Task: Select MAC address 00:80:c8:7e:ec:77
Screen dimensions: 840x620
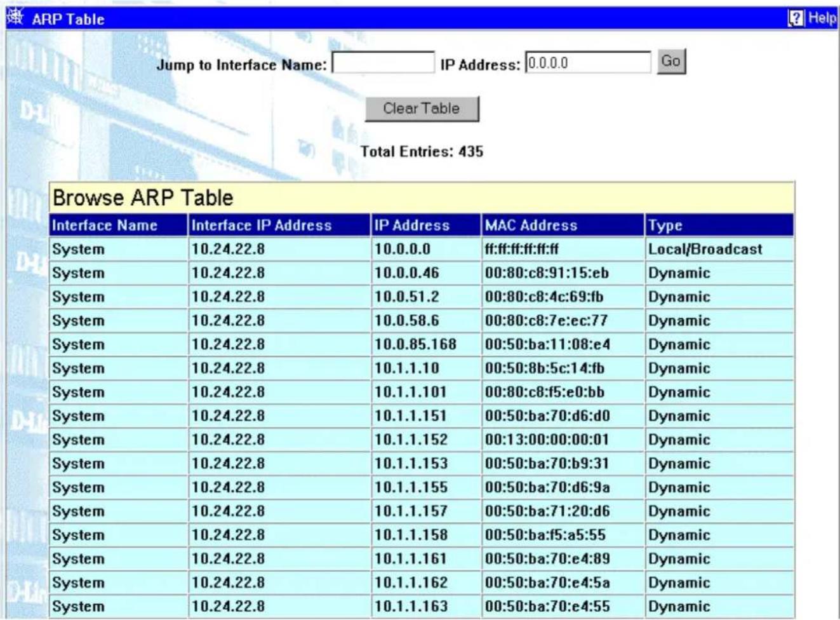Action: coord(547,321)
